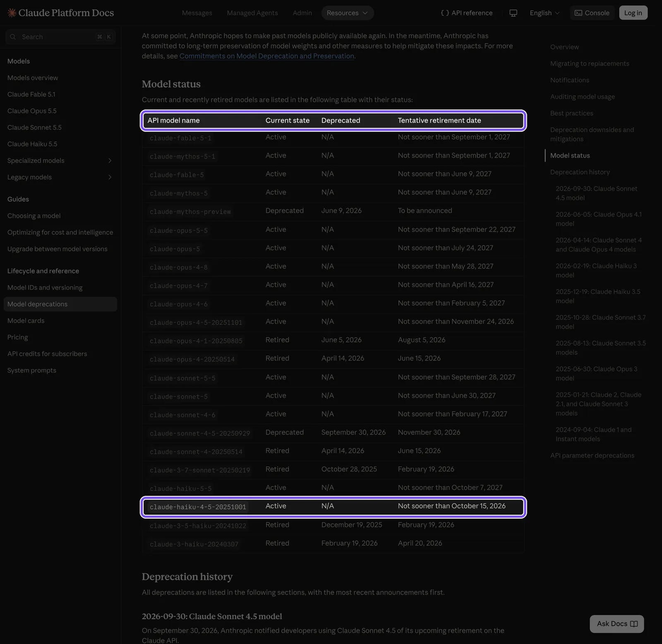Open Claude Opus 5.5 page
The image size is (662, 644).
[32, 111]
